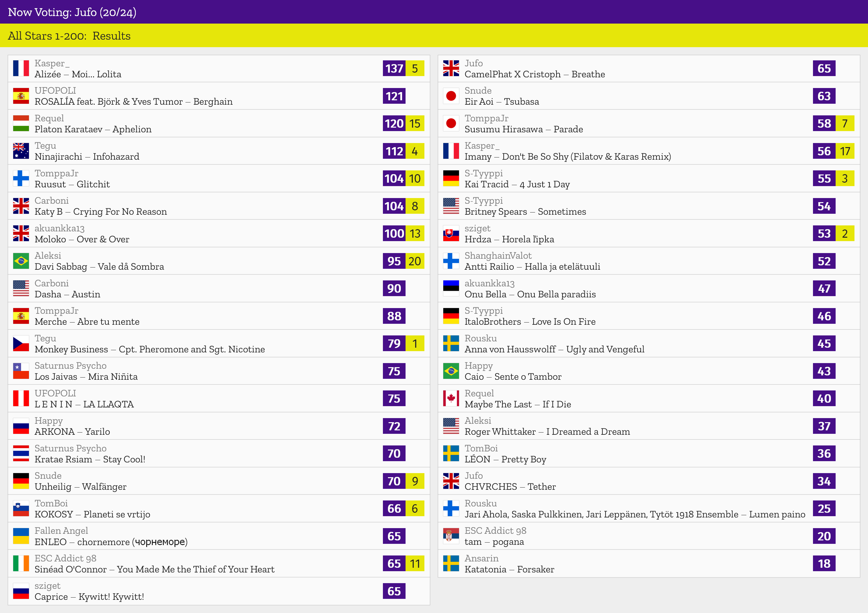This screenshot has height=613, width=868.
Task: Click the yellow 10 badge in Ruusut row
Action: tap(415, 178)
